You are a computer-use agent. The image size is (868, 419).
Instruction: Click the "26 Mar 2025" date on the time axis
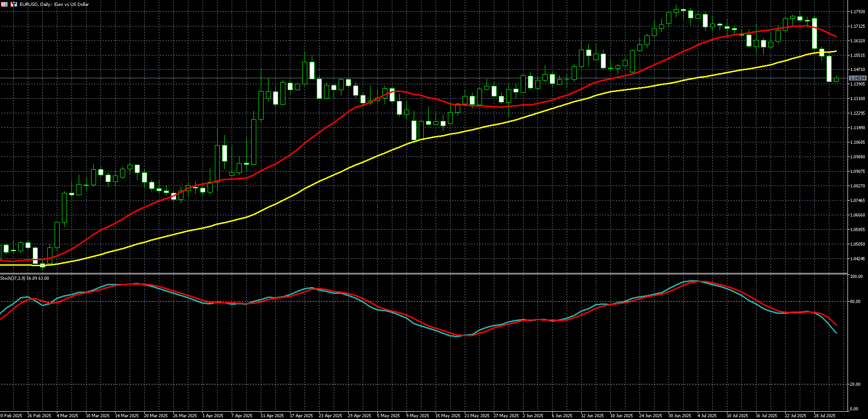point(185,416)
